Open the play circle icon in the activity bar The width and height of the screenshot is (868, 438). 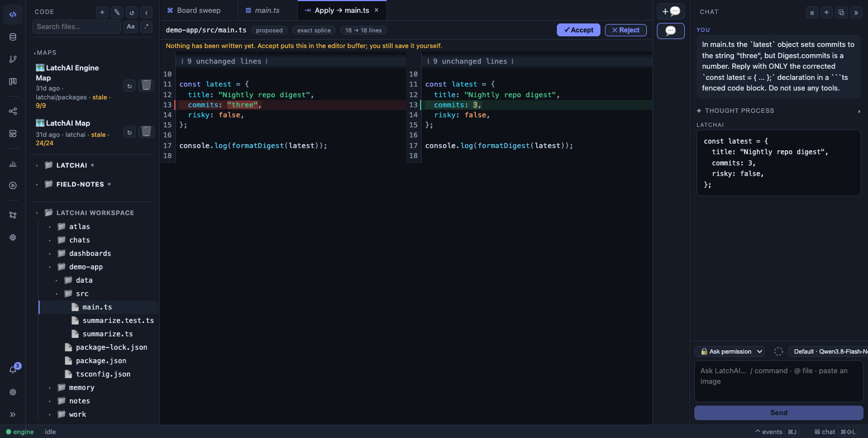click(x=13, y=185)
